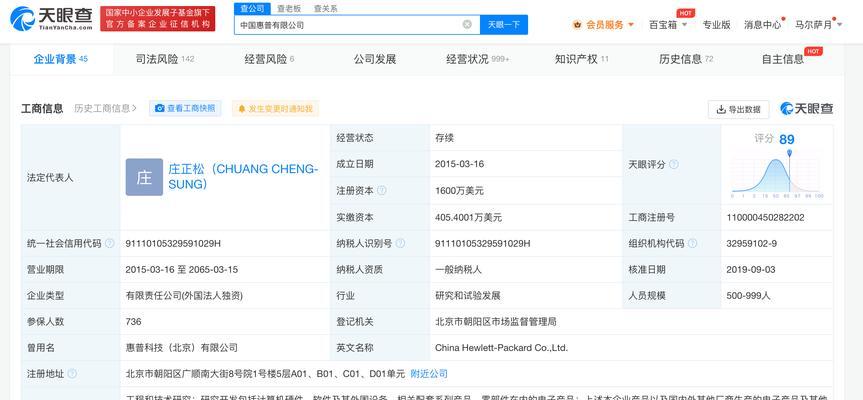This screenshot has height=400, width=863.
Task: Click help icon next to 天眼评分
Action: click(674, 165)
